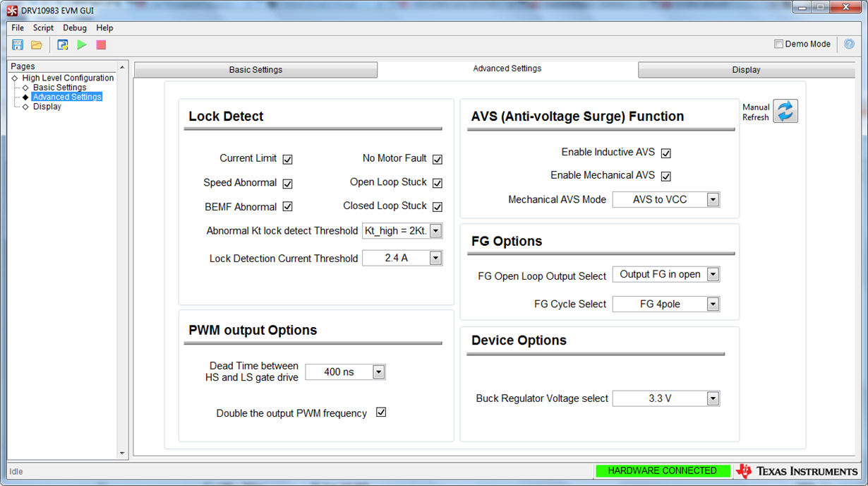Viewport: 868px width, 486px height.
Task: Click the Manual Refresh label text
Action: [x=756, y=112]
